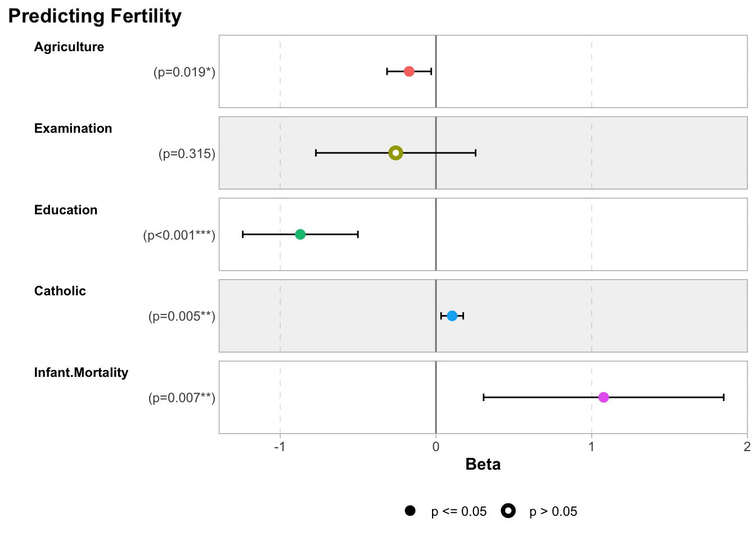Click the filled circle legend marker
Screen dimensions: 756x540
(410, 511)
